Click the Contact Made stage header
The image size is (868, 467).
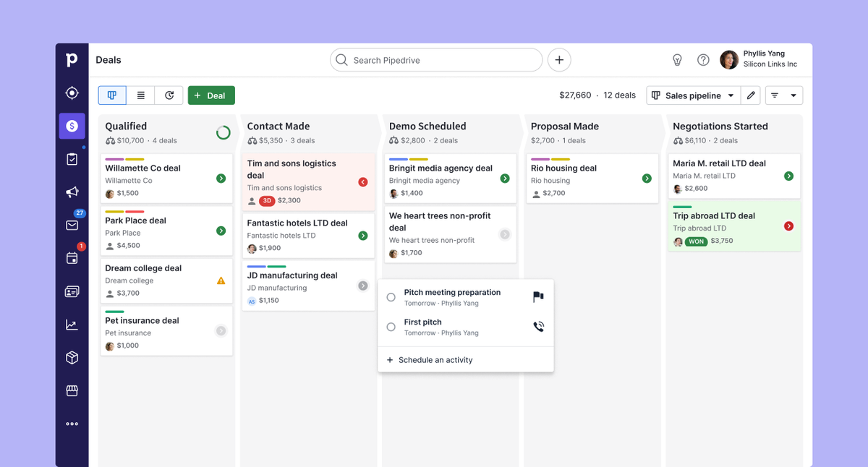[278, 126]
